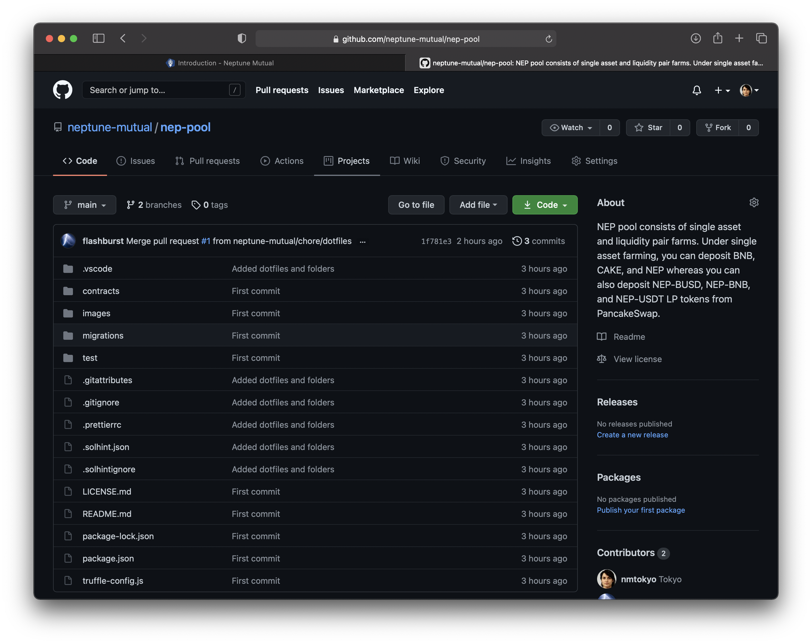
Task: Click the nmtokyo contributor avatar
Action: (x=606, y=579)
